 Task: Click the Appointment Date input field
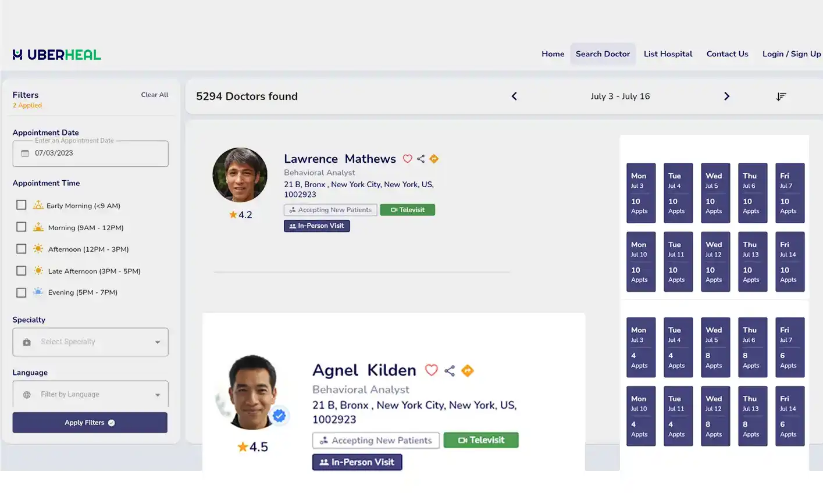pyautogui.click(x=90, y=153)
